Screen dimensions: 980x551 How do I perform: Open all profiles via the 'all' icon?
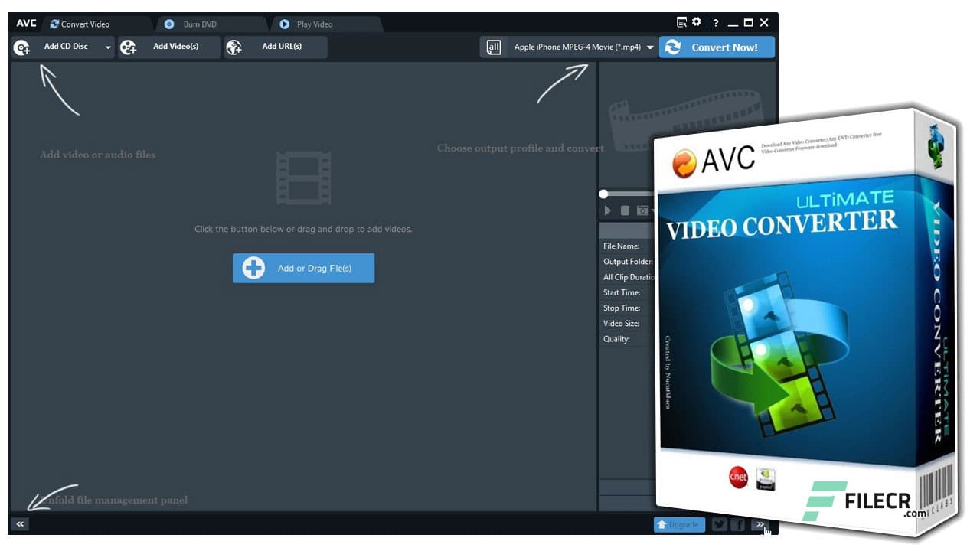(494, 47)
